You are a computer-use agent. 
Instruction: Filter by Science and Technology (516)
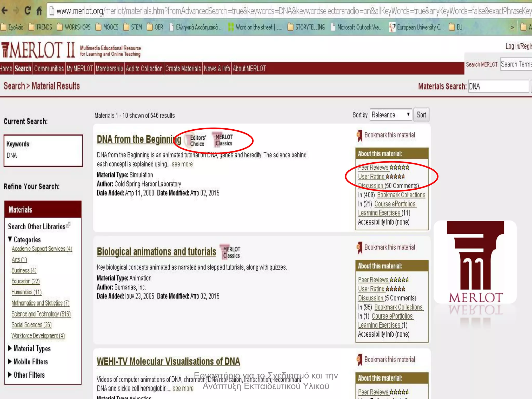pyautogui.click(x=41, y=314)
